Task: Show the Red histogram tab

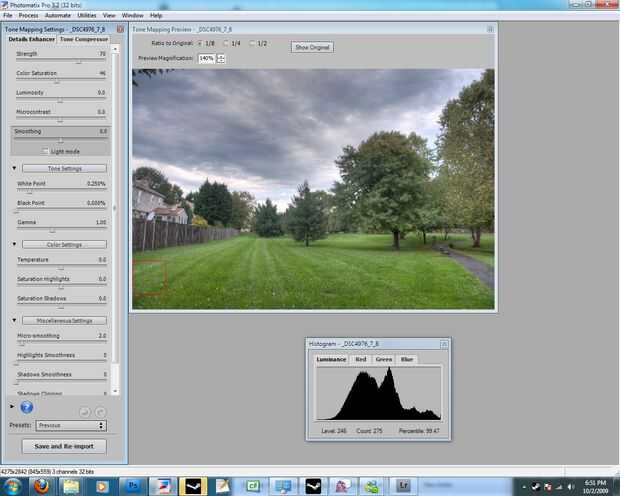Action: 361,359
